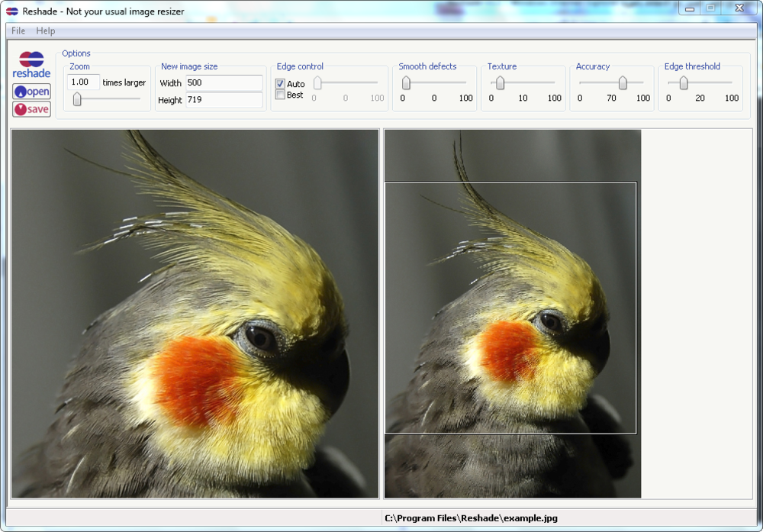Click the Width input field
The image size is (763, 532).
pos(223,82)
